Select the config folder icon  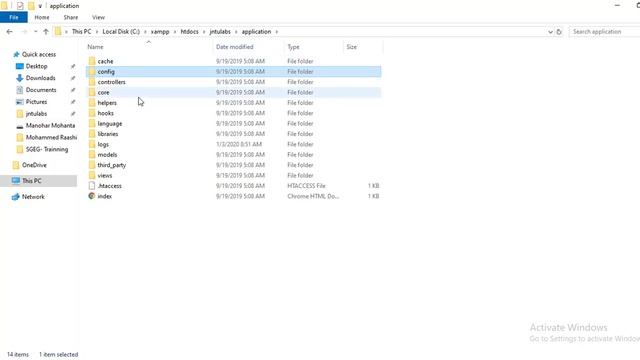click(x=92, y=71)
